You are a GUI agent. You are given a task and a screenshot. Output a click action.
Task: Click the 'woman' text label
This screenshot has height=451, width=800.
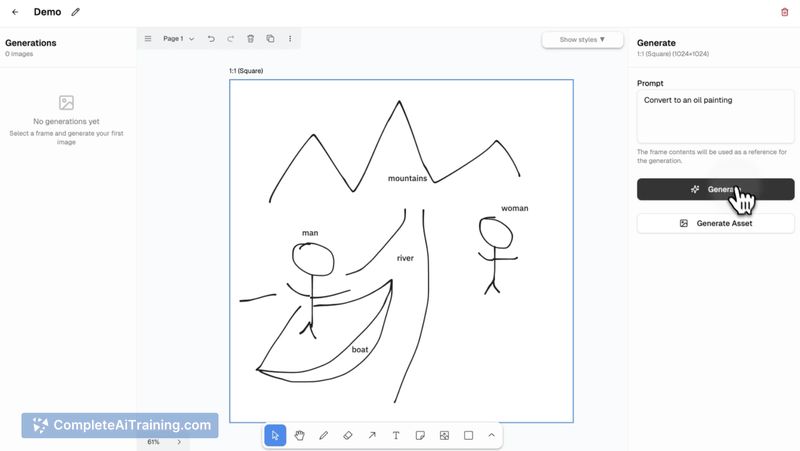[x=514, y=208]
